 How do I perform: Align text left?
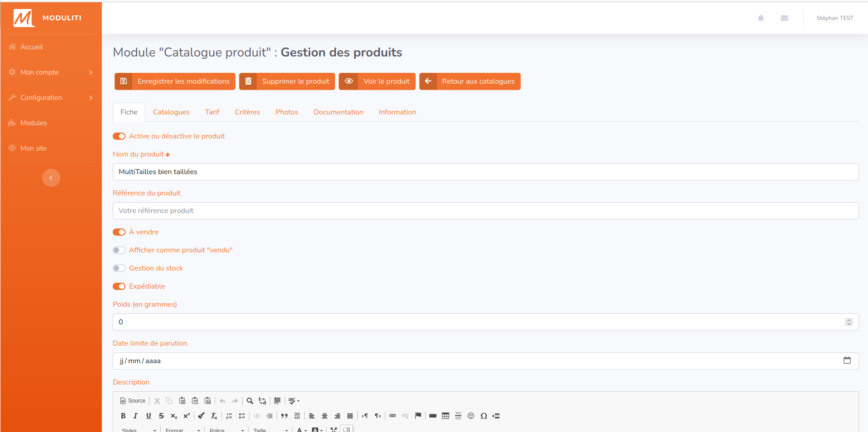pos(312,416)
